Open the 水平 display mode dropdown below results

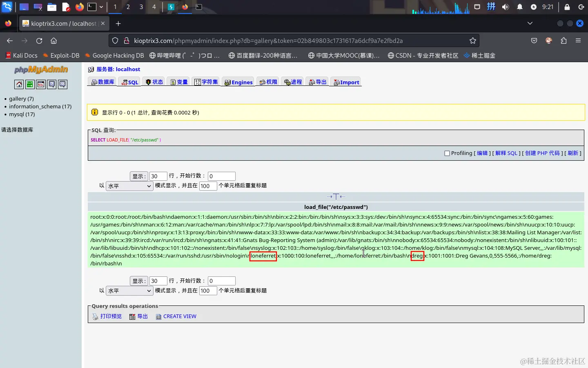[129, 291]
